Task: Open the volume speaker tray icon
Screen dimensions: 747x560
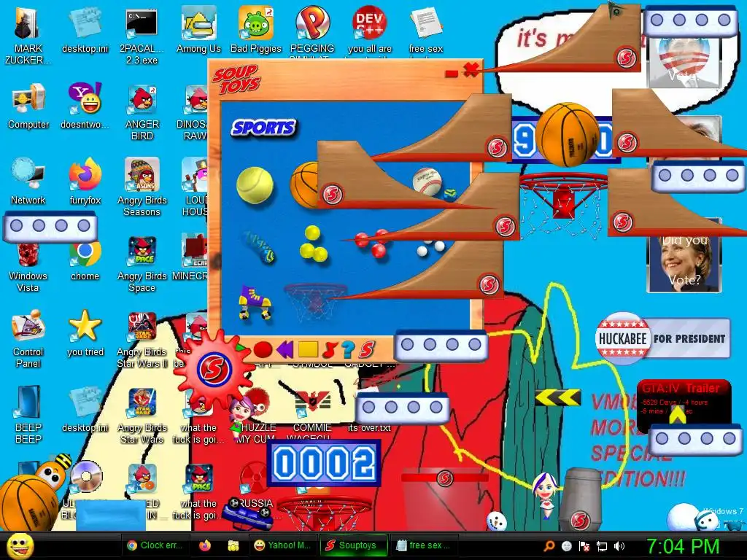Action: tap(619, 546)
